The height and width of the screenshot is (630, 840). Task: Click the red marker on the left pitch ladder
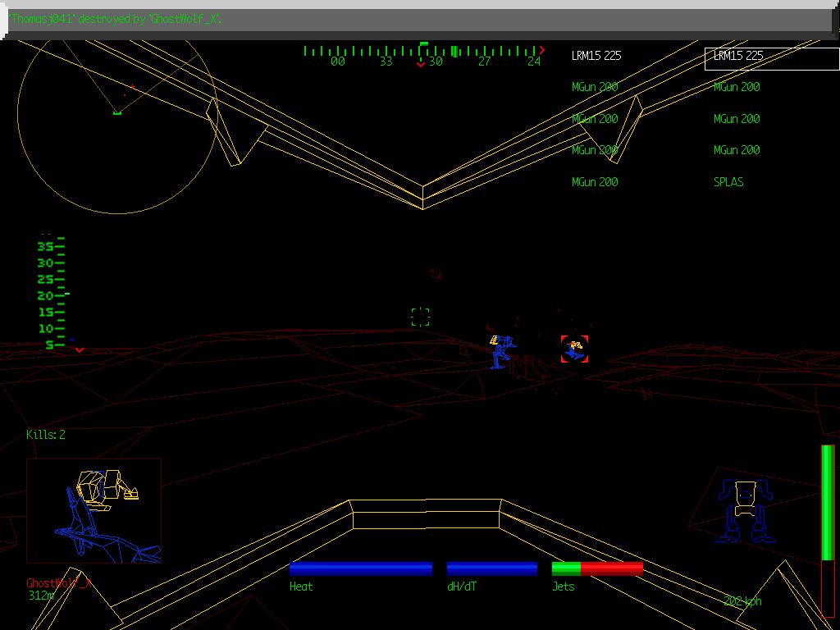tap(79, 349)
